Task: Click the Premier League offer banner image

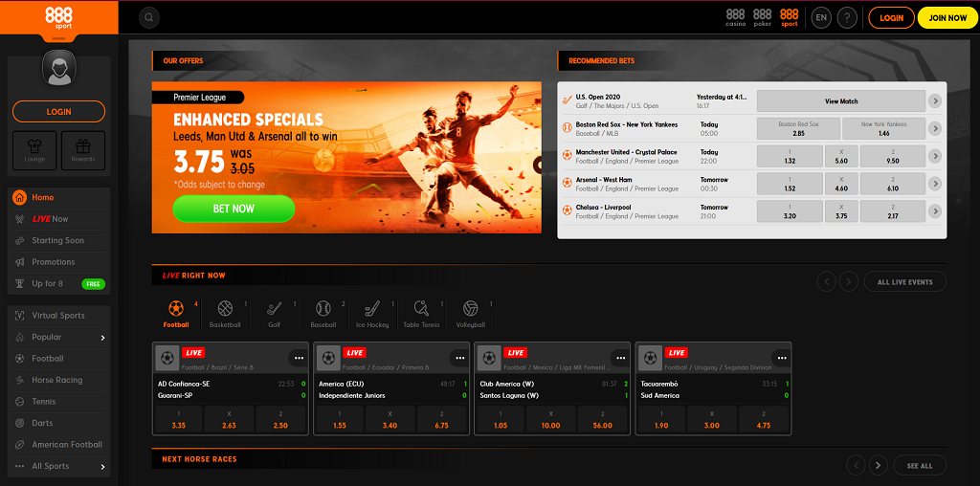Action: click(x=346, y=158)
